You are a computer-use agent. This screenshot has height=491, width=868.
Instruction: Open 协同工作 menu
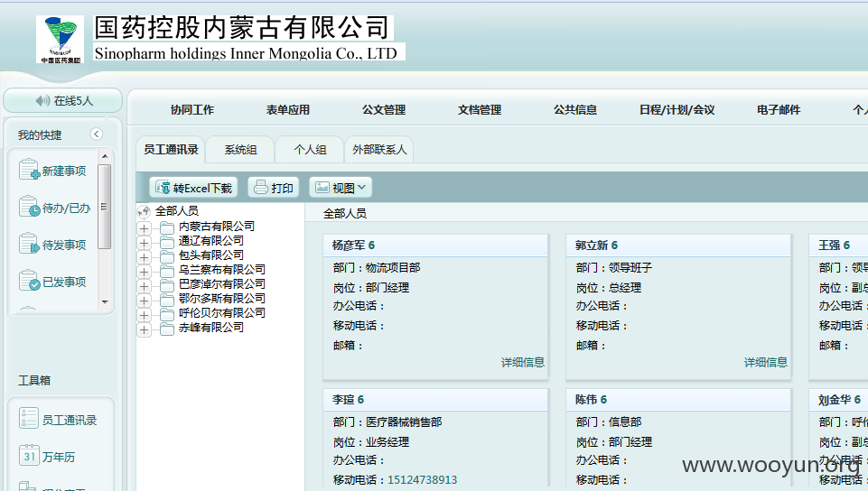(x=192, y=109)
